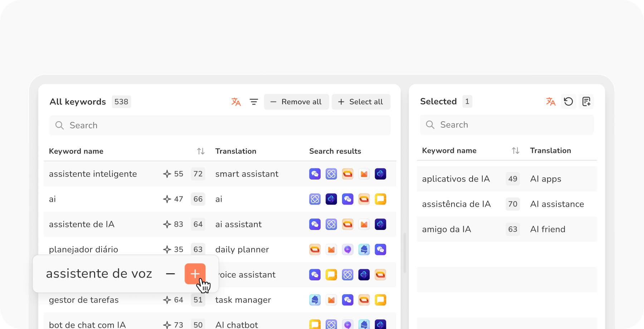
Task: Click the reset arrow icon in Selected panel
Action: tap(568, 102)
